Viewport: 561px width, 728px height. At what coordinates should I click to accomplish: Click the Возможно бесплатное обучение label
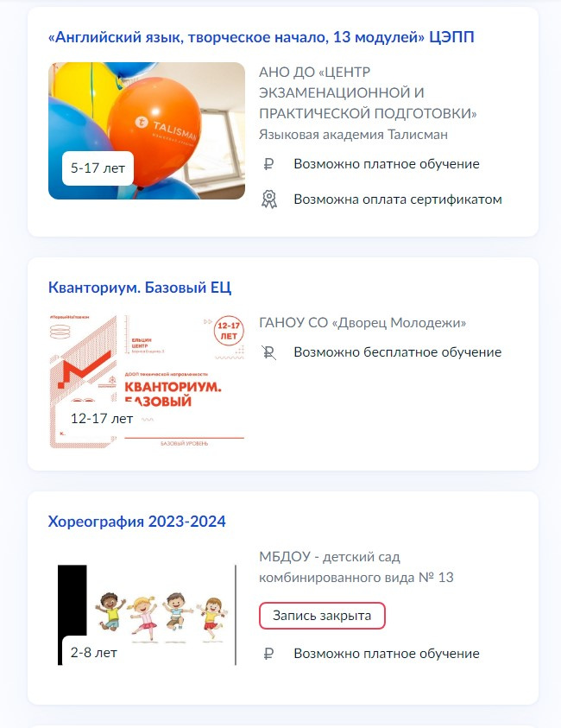(398, 352)
